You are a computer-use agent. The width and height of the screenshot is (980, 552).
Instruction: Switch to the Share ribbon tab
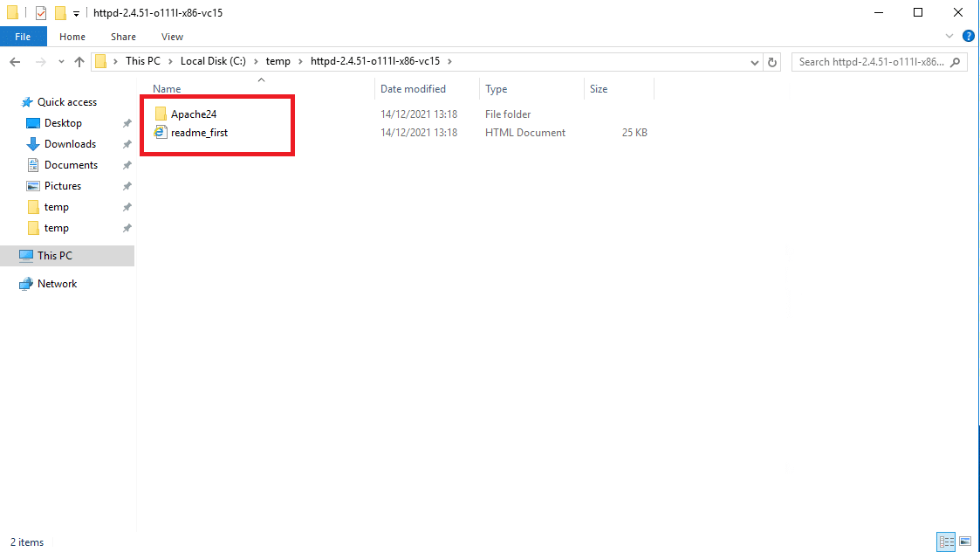123,37
